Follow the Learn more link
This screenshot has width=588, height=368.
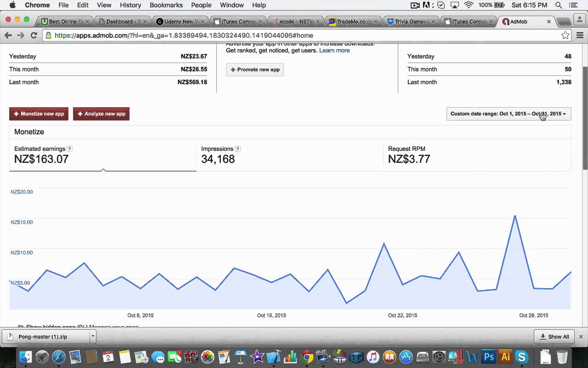click(x=334, y=51)
